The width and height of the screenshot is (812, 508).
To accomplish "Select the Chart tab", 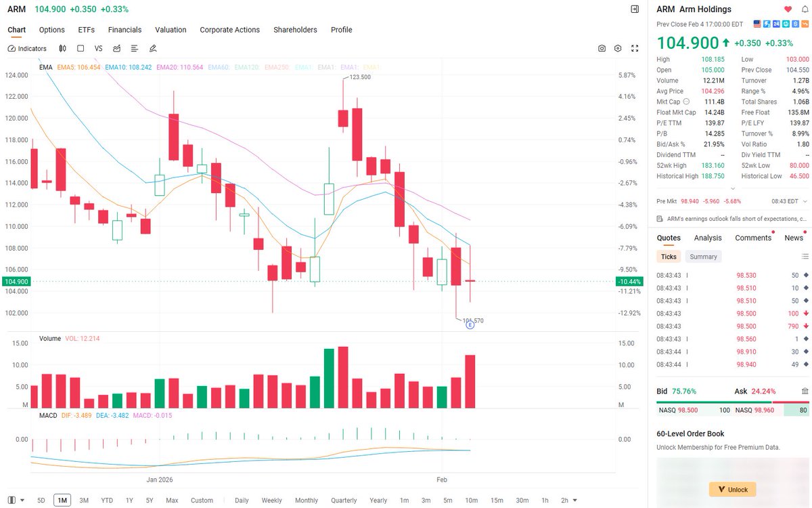I will click(17, 30).
